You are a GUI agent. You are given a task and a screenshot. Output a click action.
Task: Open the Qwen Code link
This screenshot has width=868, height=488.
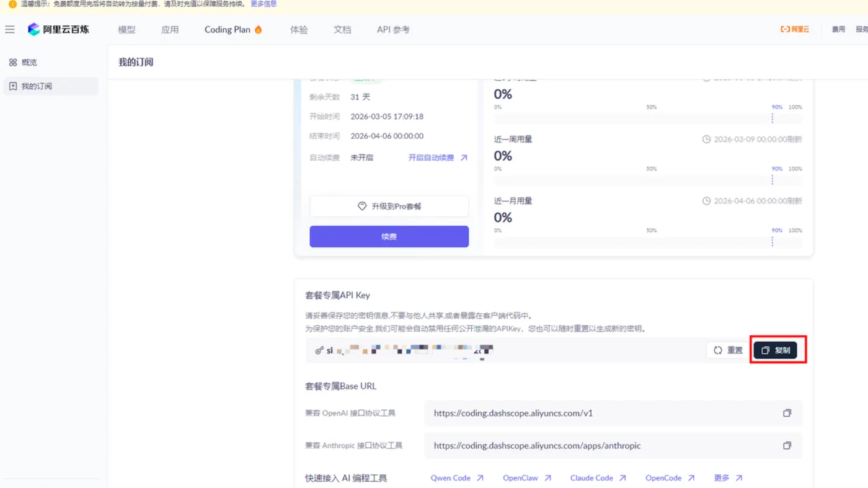pyautogui.click(x=457, y=478)
